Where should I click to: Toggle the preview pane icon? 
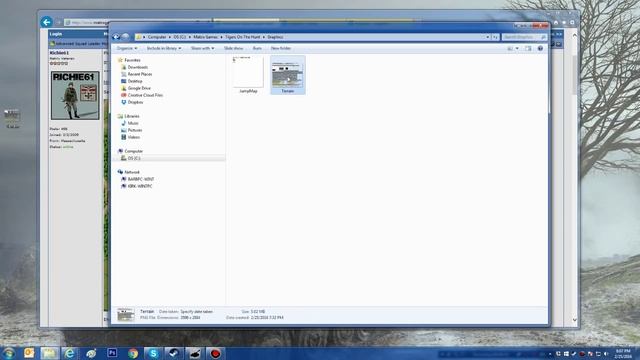(x=528, y=48)
